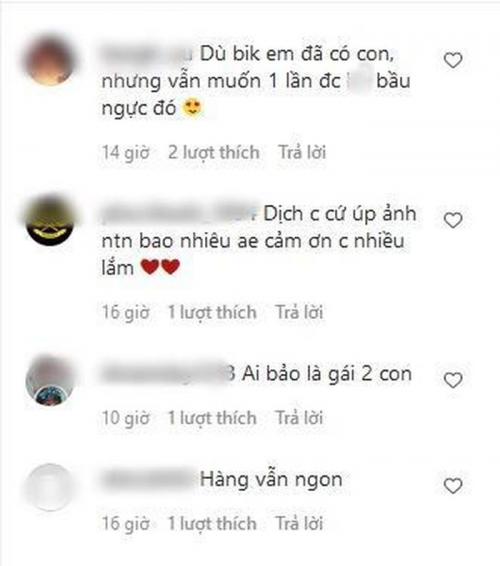
Task: Open third commenter's gray avatar
Action: click(50, 380)
